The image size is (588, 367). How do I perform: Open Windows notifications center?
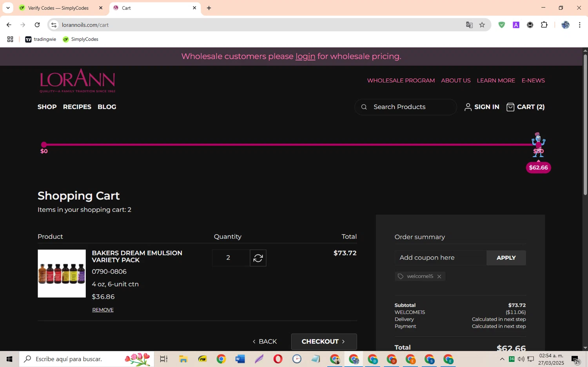[x=575, y=359]
